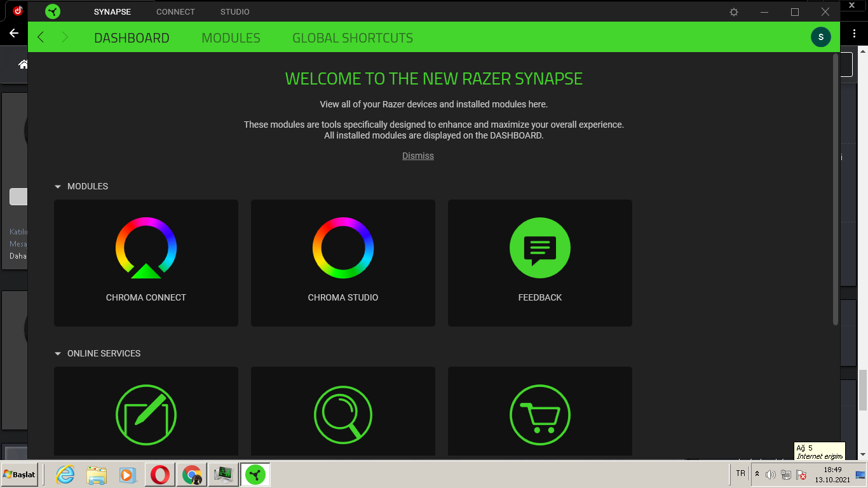Image resolution: width=868 pixels, height=488 pixels.
Task: Click the device manager taskbar icon
Action: pyautogui.click(x=224, y=475)
